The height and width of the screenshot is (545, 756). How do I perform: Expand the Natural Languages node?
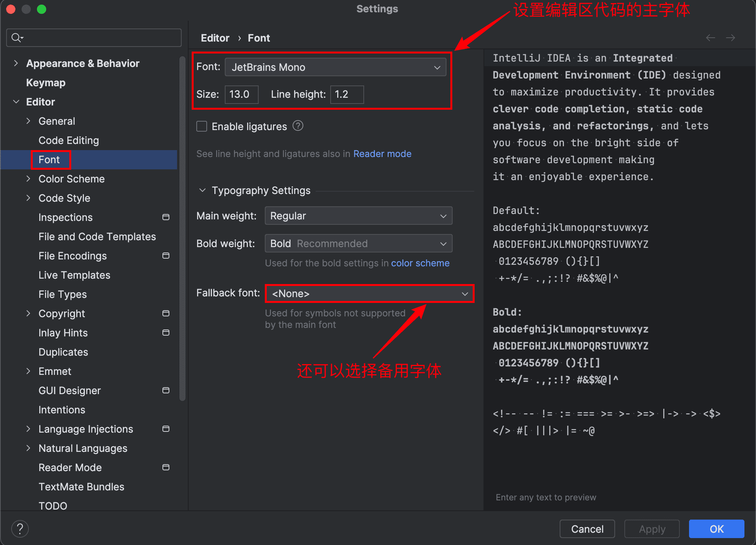click(x=28, y=448)
